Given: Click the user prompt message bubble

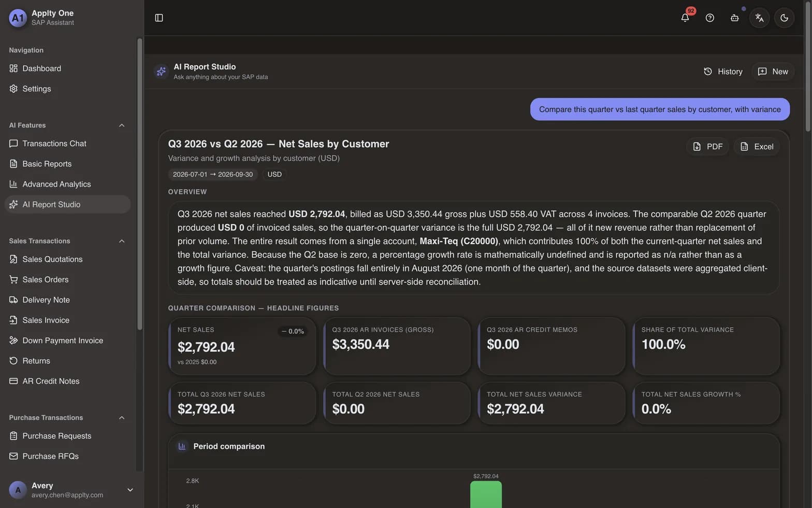Looking at the screenshot, I should (x=660, y=109).
